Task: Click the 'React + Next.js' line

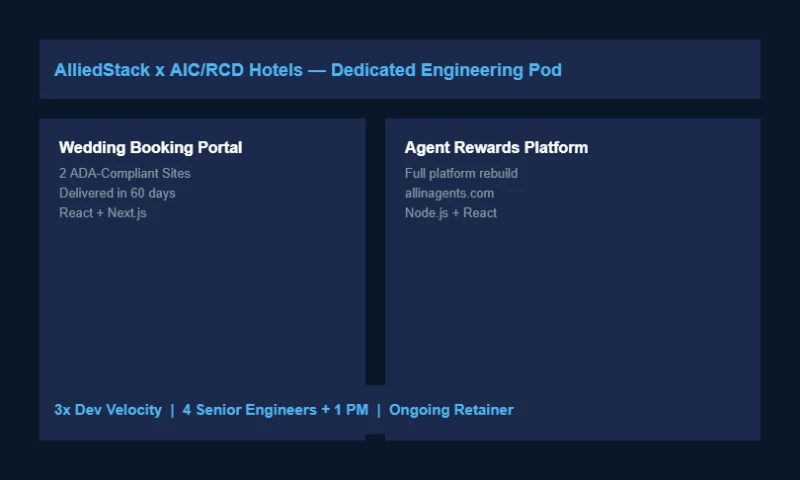Action: coord(103,213)
